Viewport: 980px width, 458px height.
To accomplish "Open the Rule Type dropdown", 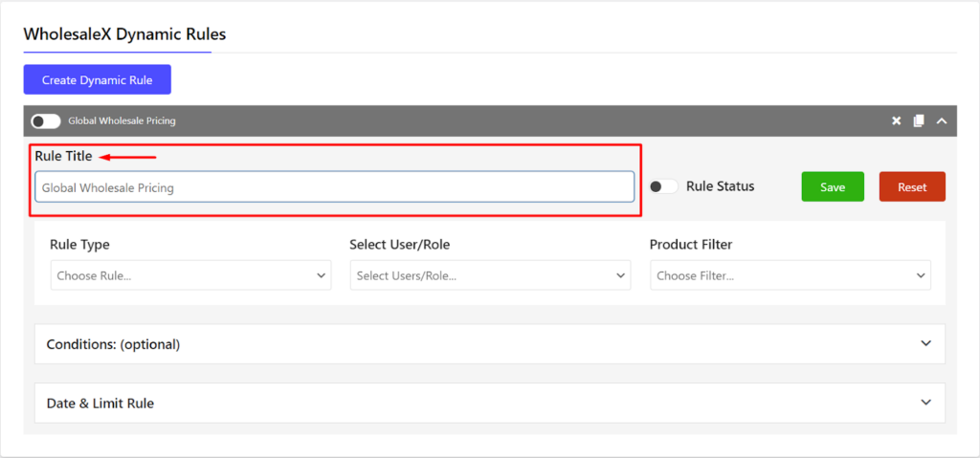I will click(191, 275).
